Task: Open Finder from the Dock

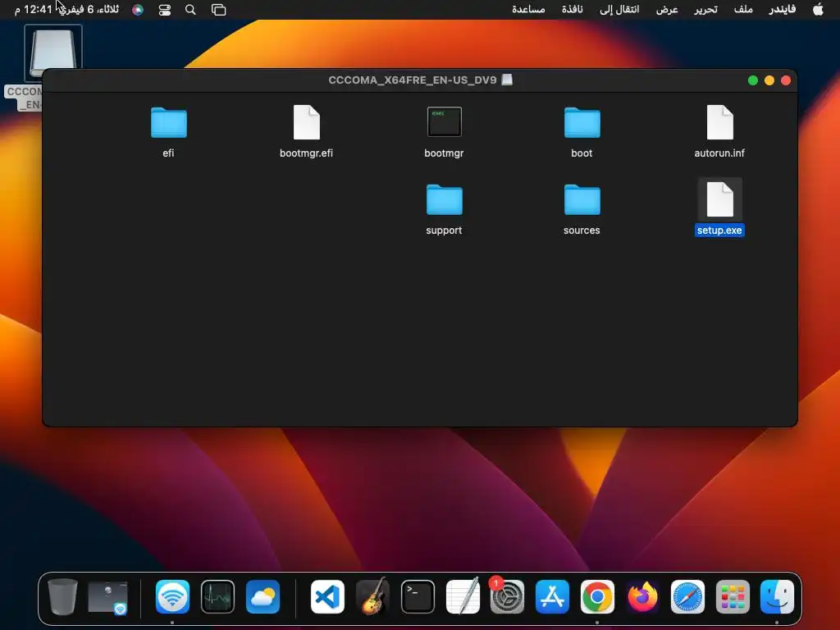Action: (x=778, y=596)
